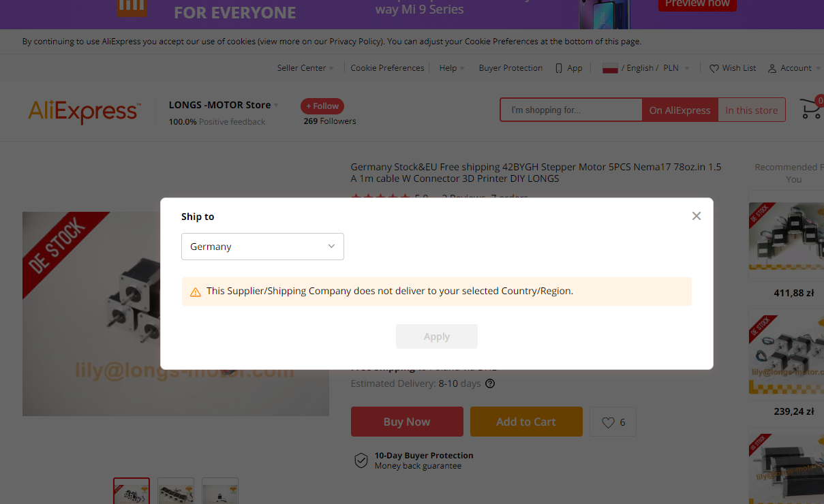Click the AliExpress logo
Image resolution: width=824 pixels, height=504 pixels.
coord(85,111)
